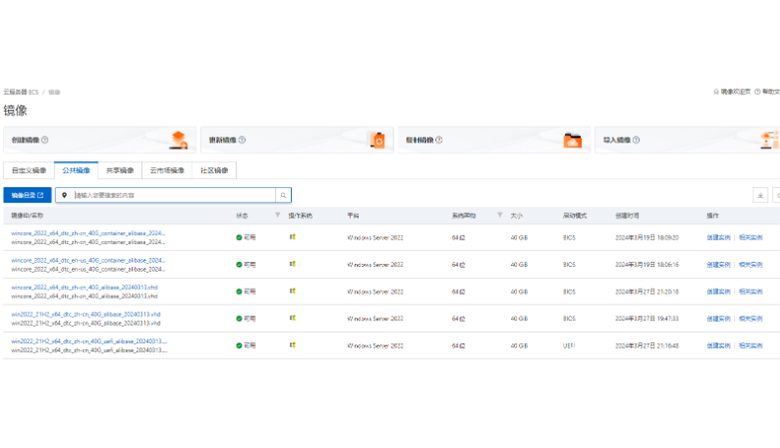Click Windows OS icon in win2022_21H2 uefi row
Image resolution: width=780 pixels, height=448 pixels.
(x=292, y=345)
